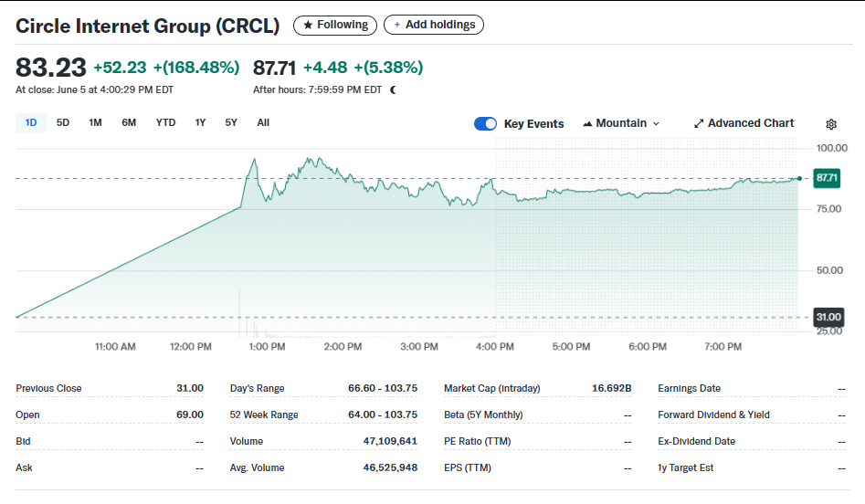The image size is (865, 504).
Task: Click the +(5.38%) after hours change
Action: (x=388, y=68)
